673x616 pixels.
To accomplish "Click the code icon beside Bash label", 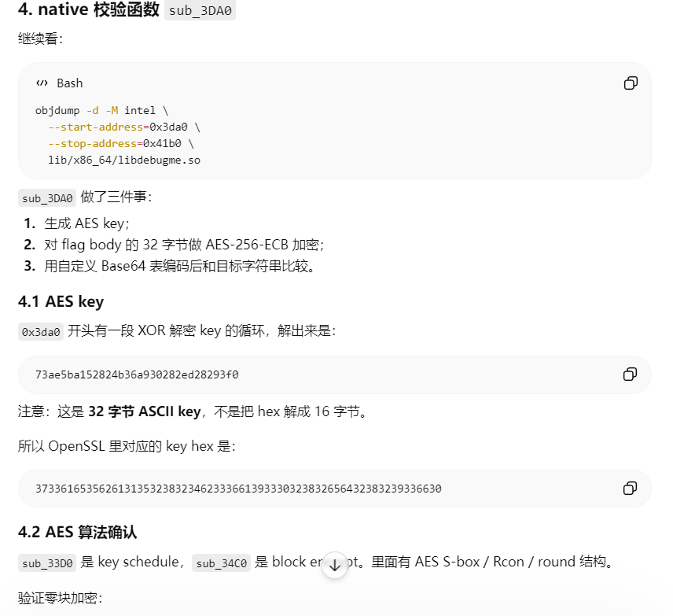I will 42,83.
